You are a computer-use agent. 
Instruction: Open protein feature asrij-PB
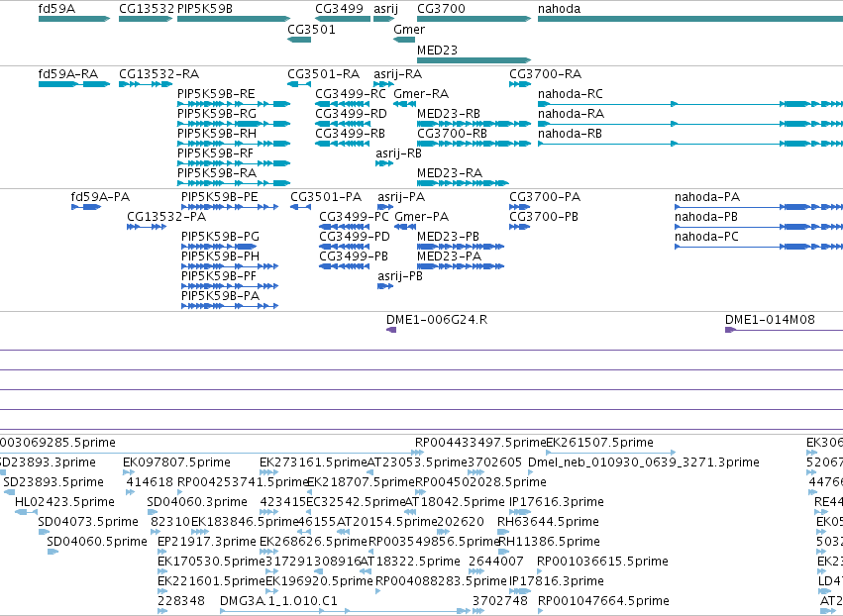[x=385, y=286]
